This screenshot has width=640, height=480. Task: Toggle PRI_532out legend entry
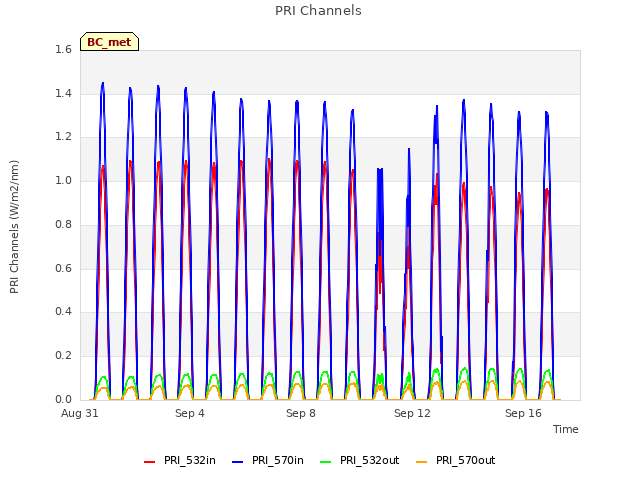coord(360,460)
